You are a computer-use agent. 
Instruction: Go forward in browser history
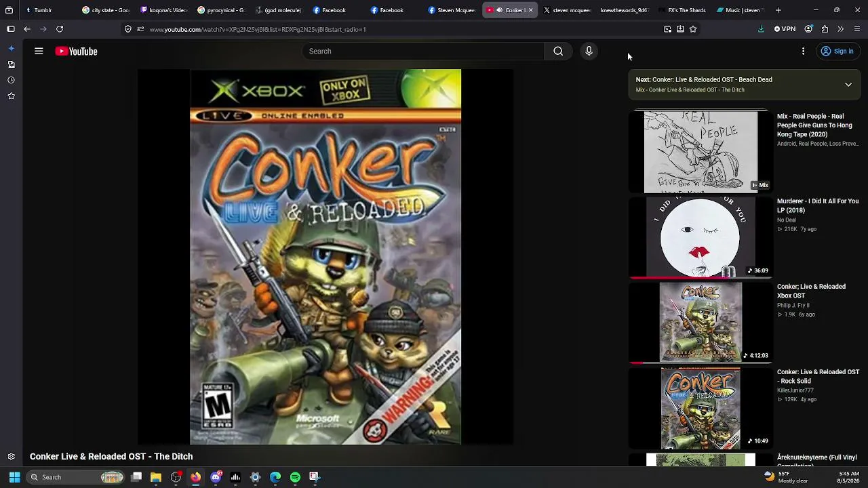43,29
